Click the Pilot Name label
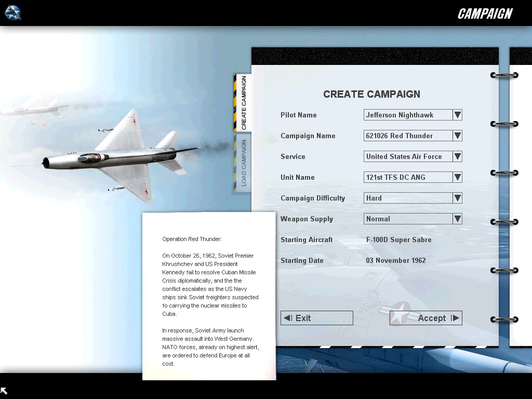532x399 pixels. click(299, 115)
